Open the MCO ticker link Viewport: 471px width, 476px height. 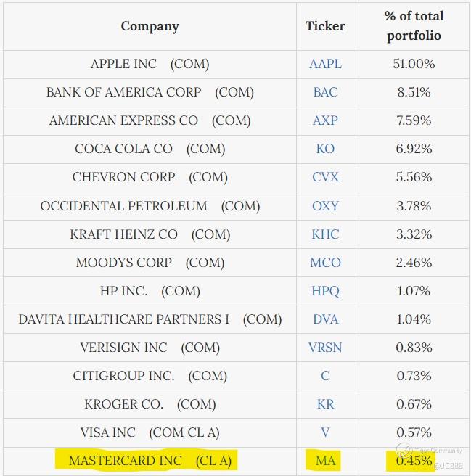click(325, 263)
